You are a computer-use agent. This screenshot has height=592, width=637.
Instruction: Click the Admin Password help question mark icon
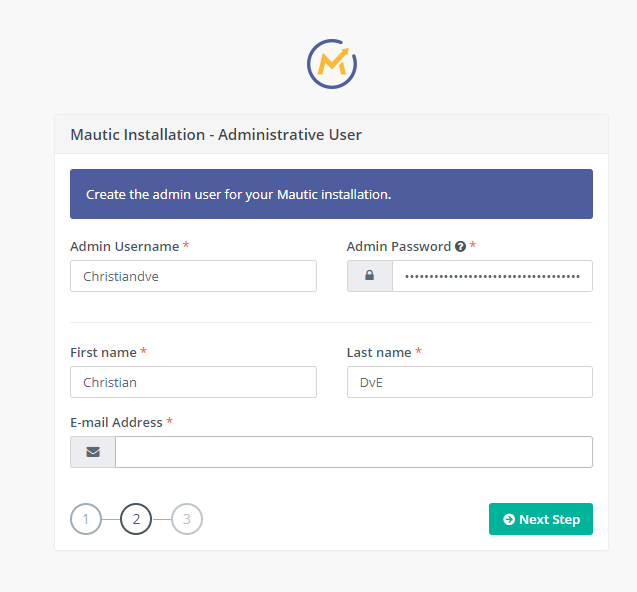460,247
